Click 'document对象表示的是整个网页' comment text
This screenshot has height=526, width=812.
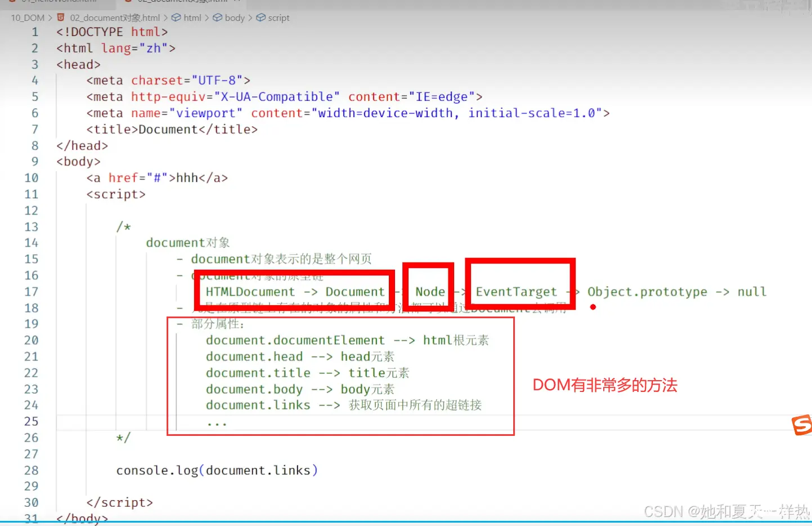[x=281, y=259]
